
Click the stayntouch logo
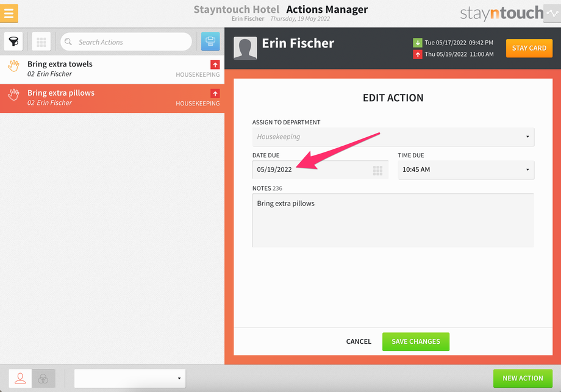coord(501,13)
